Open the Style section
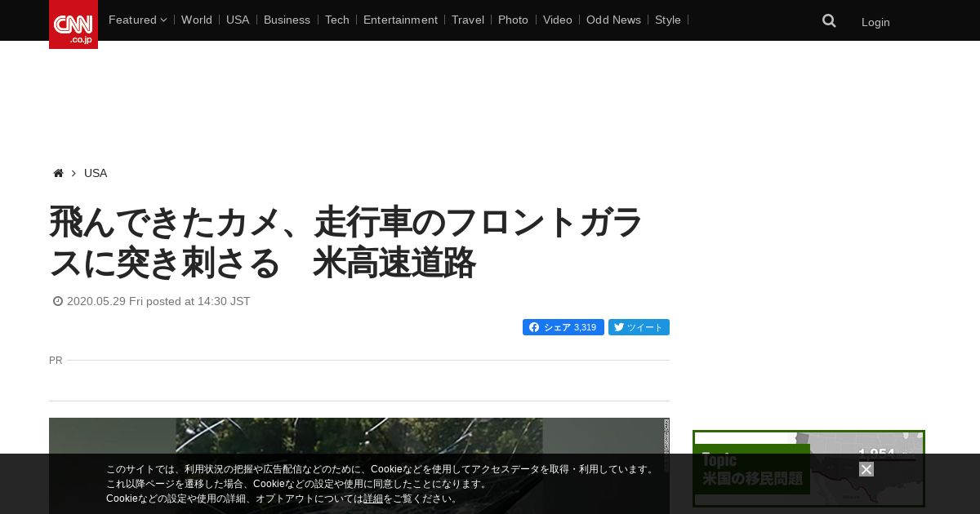Image resolution: width=980 pixels, height=514 pixels. point(668,20)
